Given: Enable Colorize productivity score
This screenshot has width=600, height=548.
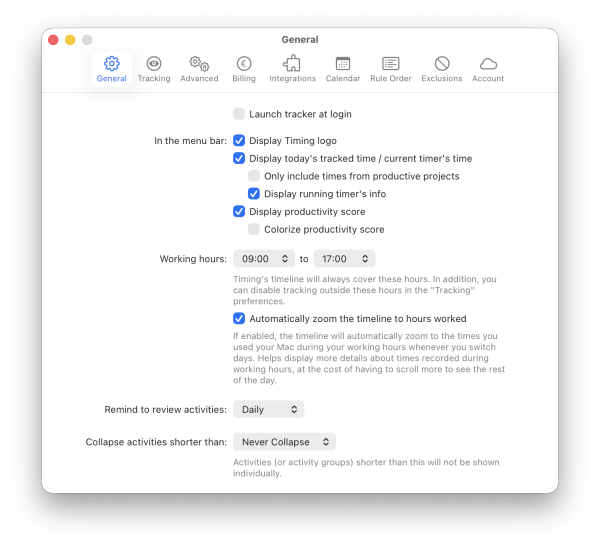Looking at the screenshot, I should pos(254,229).
